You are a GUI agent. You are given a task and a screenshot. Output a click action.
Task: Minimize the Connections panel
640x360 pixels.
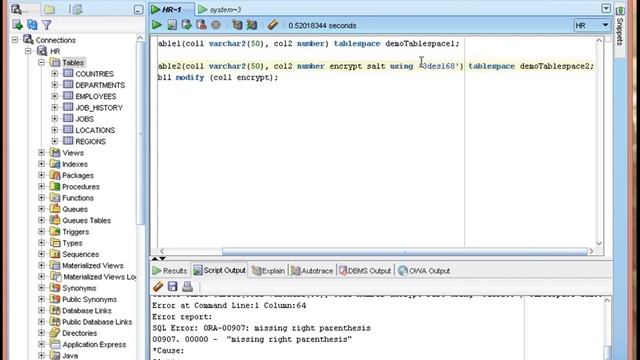(x=138, y=9)
